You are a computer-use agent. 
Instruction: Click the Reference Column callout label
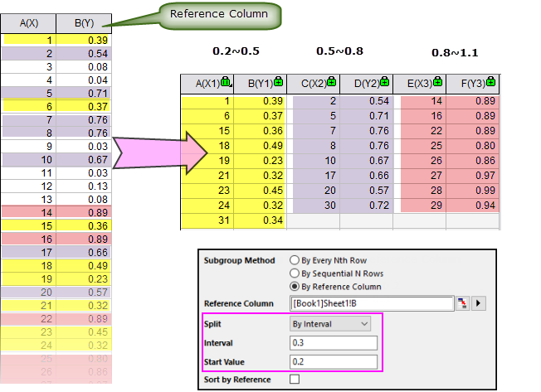pyautogui.click(x=219, y=14)
